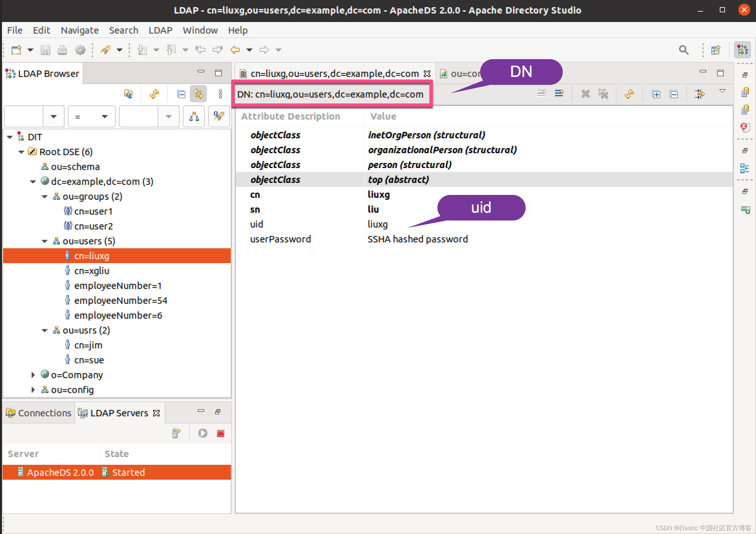Image resolution: width=756 pixels, height=534 pixels.
Task: Collapse the ou=users tree node
Action: point(45,241)
